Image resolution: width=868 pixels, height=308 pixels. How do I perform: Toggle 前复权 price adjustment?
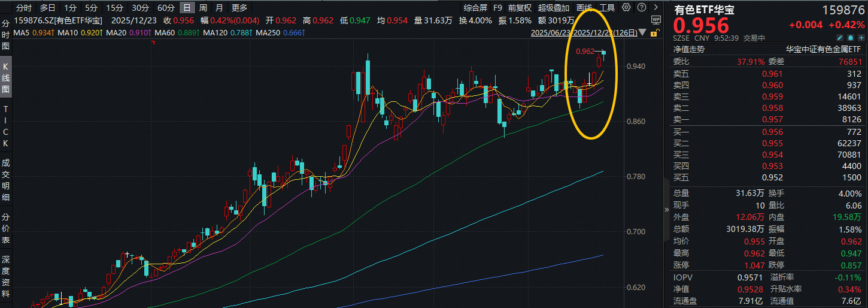519,8
